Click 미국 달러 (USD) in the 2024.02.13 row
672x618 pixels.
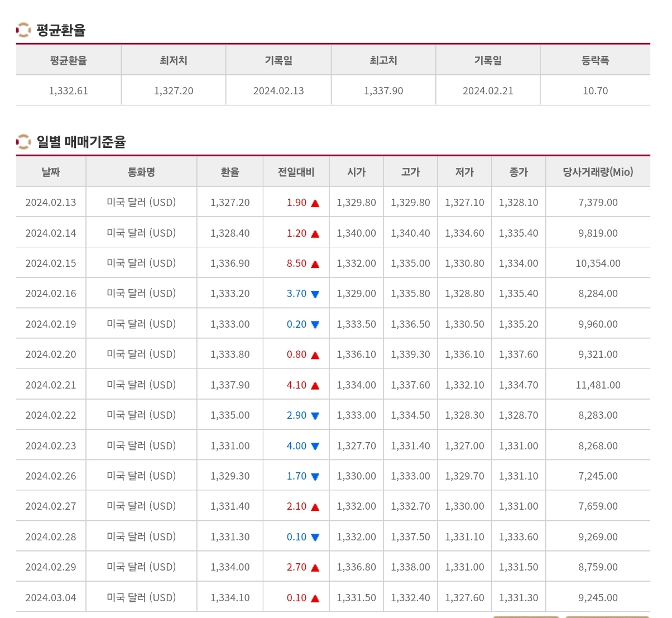[141, 203]
